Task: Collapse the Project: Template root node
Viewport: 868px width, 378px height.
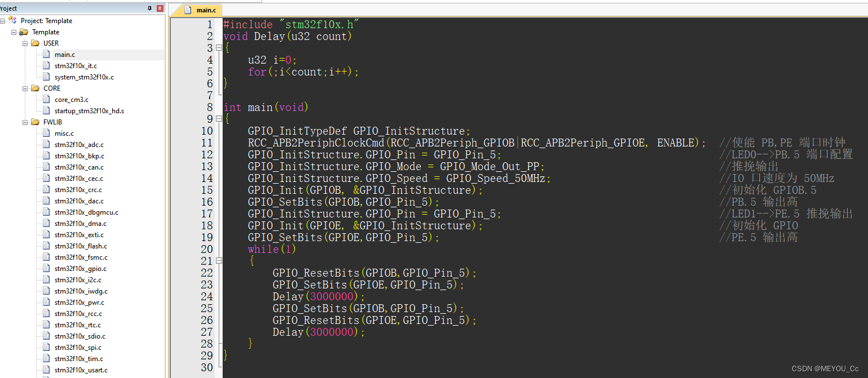Action: point(3,21)
